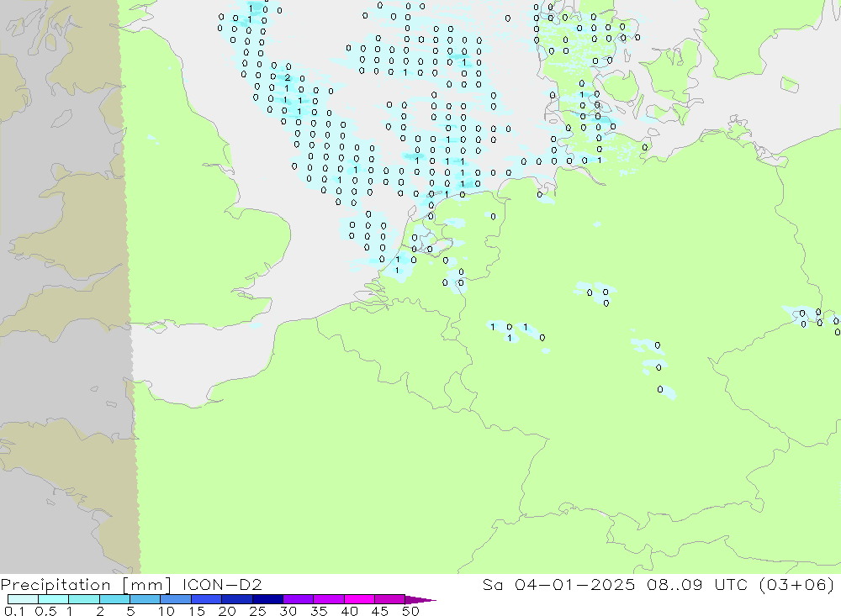This screenshot has width=841, height=616.
Task: Click the 35–40 mm legend color swatch
Action: tap(329, 599)
